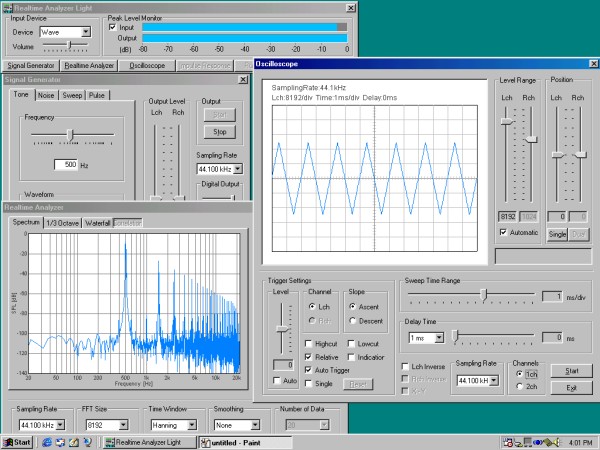The image size is (600, 450).
Task: Adjust the Delay Time slider
Action: pyautogui.click(x=455, y=336)
